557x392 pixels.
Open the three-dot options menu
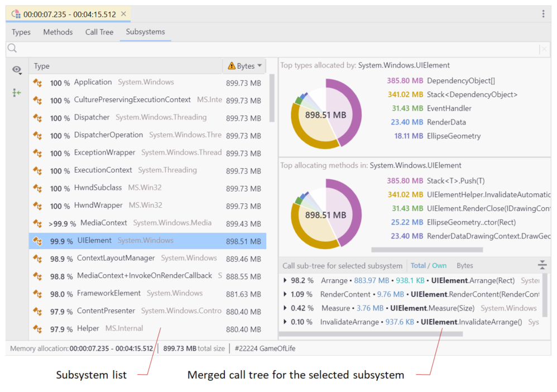point(543,14)
